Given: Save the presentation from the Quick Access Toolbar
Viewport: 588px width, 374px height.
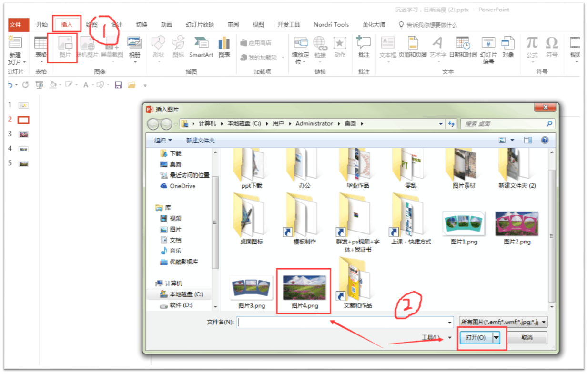Looking at the screenshot, I should pos(118,84).
